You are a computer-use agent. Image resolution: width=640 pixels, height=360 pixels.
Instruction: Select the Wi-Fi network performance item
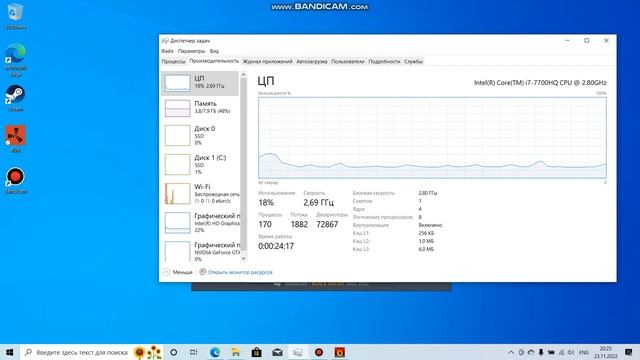(x=200, y=193)
